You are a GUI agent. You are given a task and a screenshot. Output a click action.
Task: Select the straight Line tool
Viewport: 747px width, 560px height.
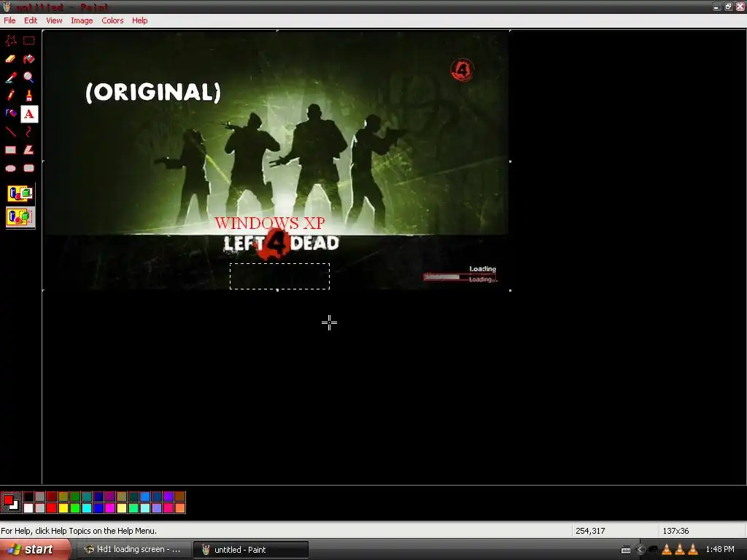click(x=10, y=131)
